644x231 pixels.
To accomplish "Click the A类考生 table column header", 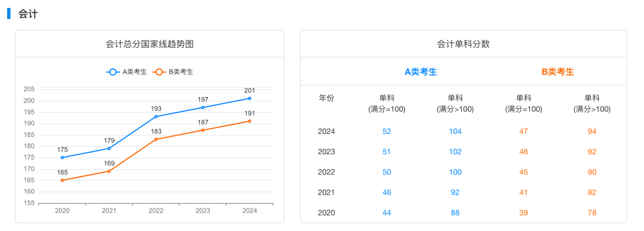I will [421, 72].
